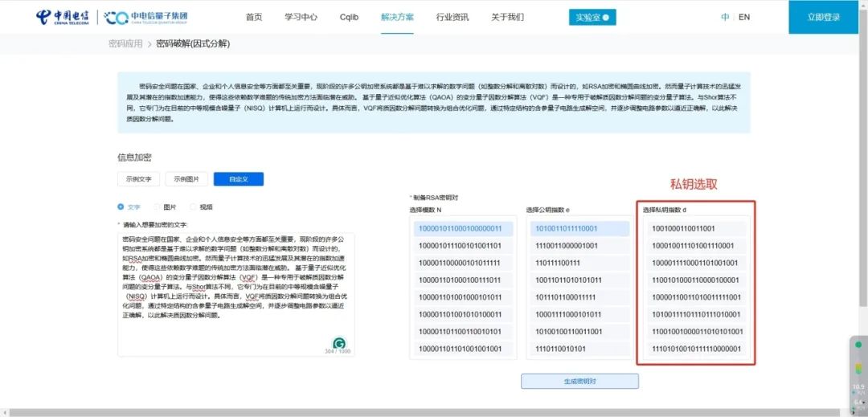
Task: Open the 学习中心 nav item
Action: [301, 17]
